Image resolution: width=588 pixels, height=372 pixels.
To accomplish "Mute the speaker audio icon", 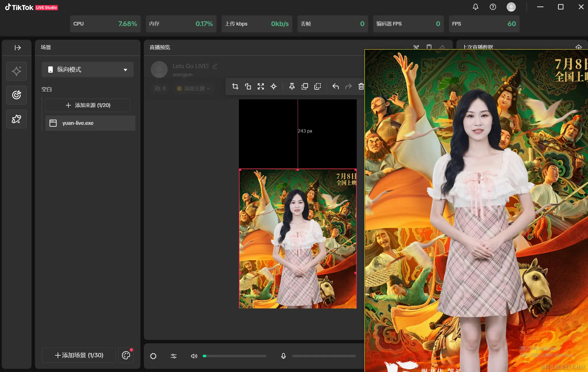I will [194, 356].
